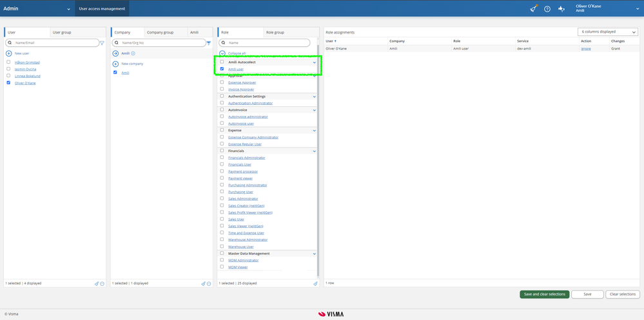
Task: Collapse the Amili Autocollect role group chevron
Action: [x=315, y=62]
